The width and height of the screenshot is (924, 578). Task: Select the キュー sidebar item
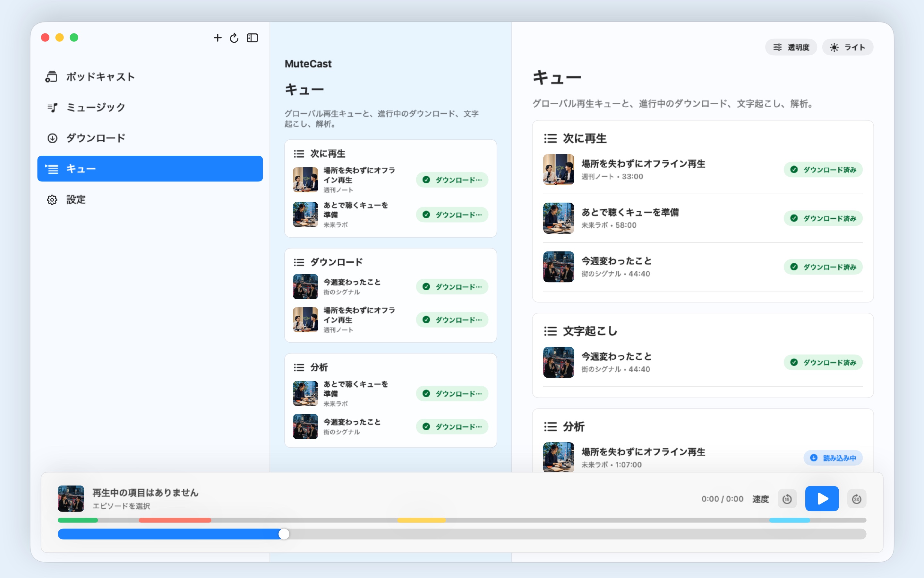tap(150, 169)
